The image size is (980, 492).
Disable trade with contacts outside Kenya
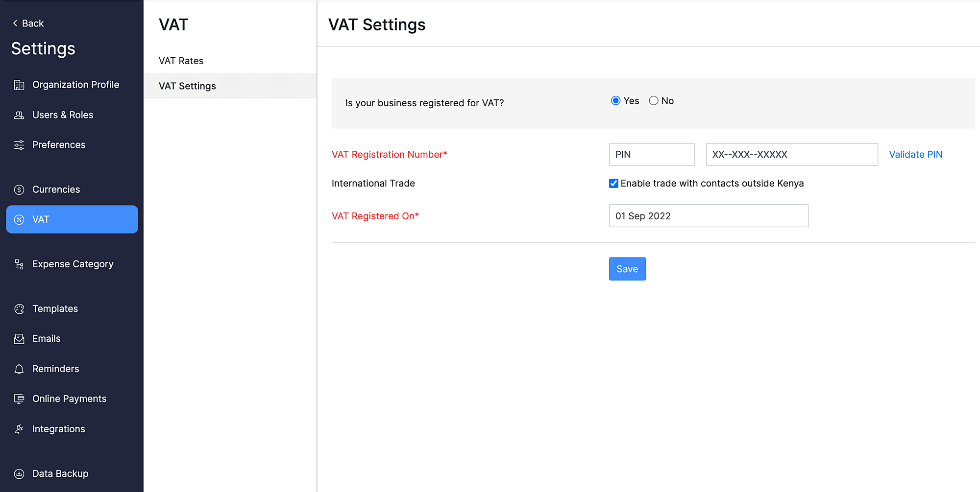point(613,183)
